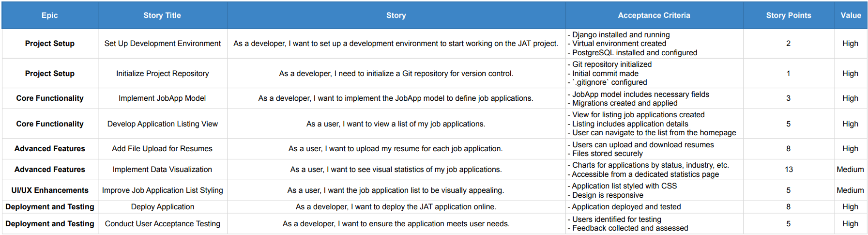Screen dimensions: 868x235
Task: Select the Improve Job Application List Styling cell
Action: point(162,190)
